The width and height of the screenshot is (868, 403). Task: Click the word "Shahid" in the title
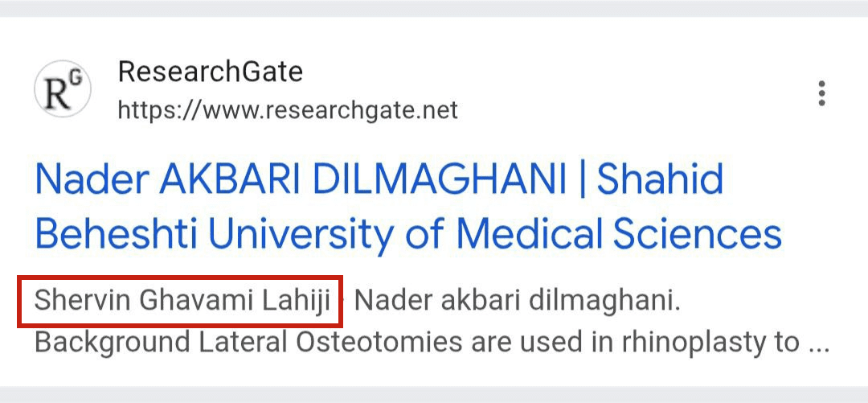click(660, 180)
